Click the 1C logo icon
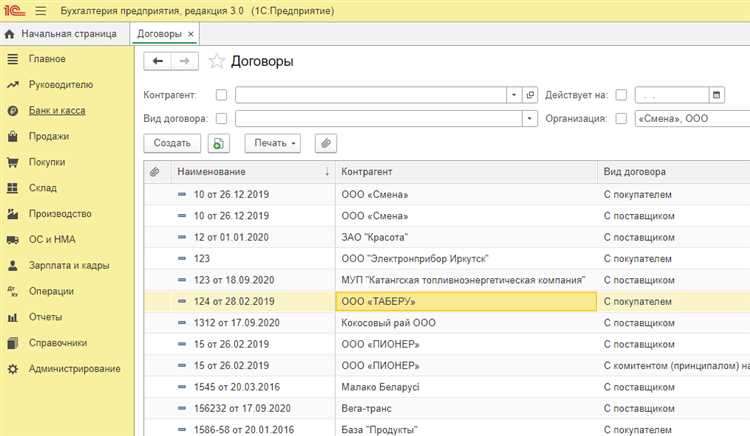The height and width of the screenshot is (436, 750). [14, 11]
